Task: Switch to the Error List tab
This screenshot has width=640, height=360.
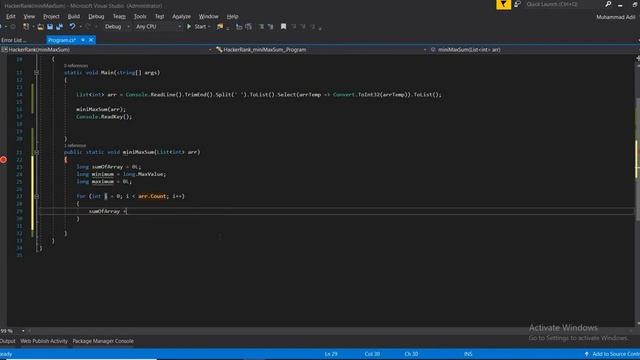Action: coord(13,40)
